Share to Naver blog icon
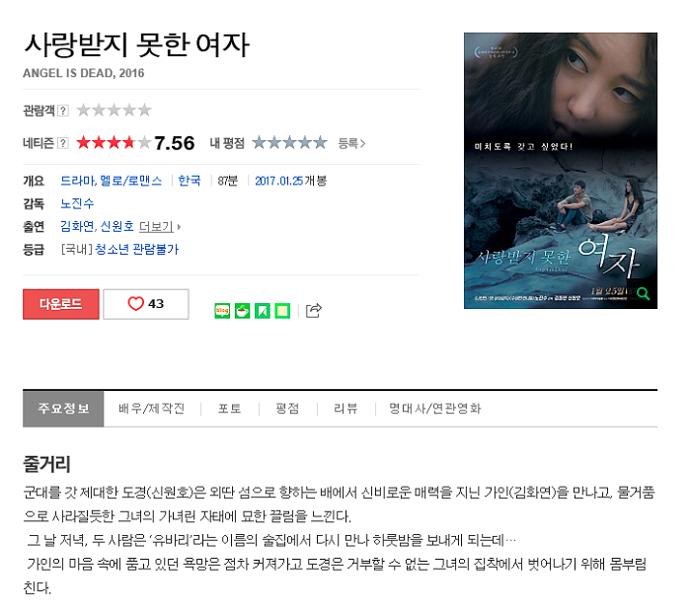This screenshot has height=616, width=691. [x=222, y=311]
